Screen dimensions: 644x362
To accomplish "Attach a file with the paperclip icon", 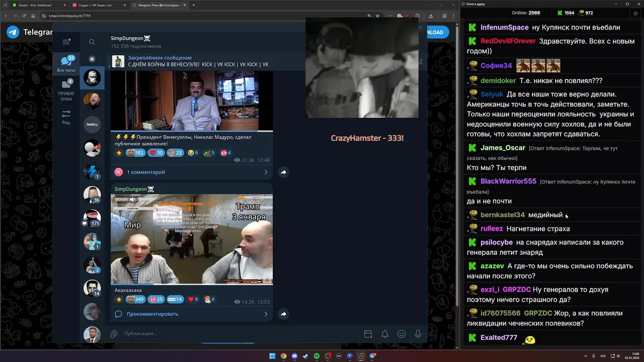I will click(114, 334).
